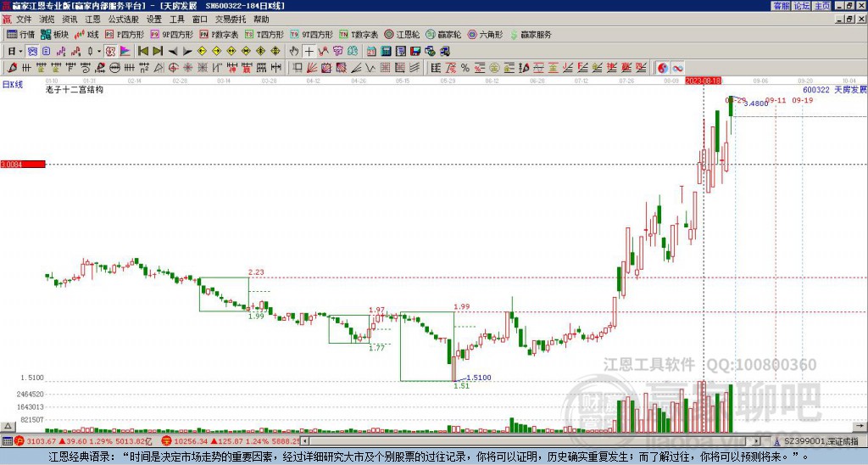Click the 论坛 link in title bar
The width and height of the screenshot is (868, 465).
pos(802,6)
